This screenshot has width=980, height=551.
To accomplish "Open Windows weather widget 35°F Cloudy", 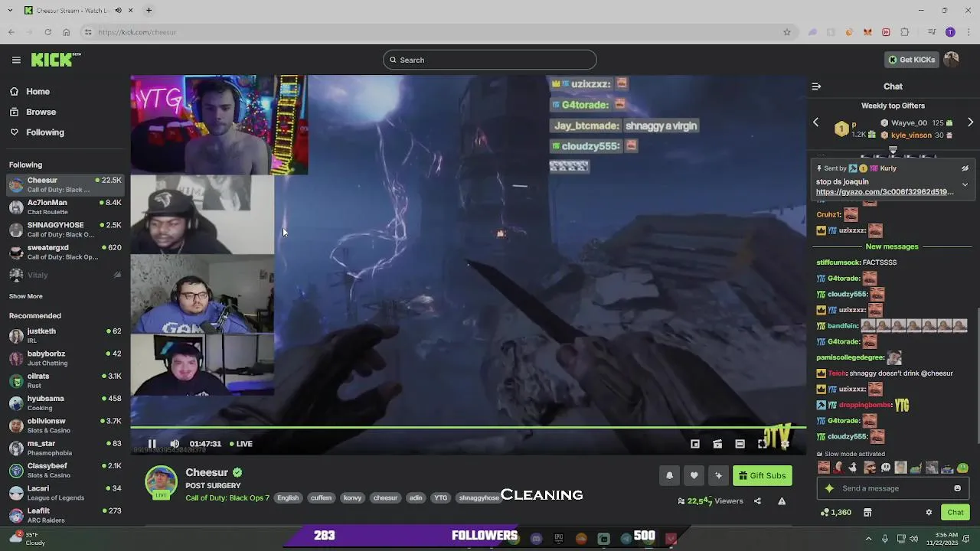I will pyautogui.click(x=28, y=539).
